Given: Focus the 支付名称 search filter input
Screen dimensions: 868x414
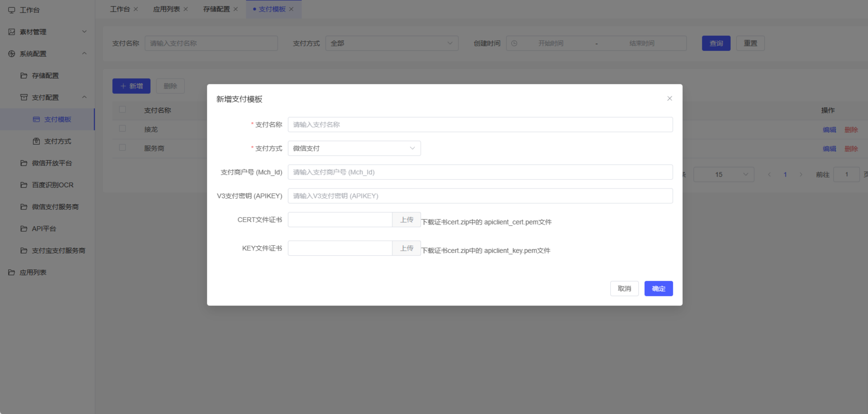Looking at the screenshot, I should click(x=211, y=43).
